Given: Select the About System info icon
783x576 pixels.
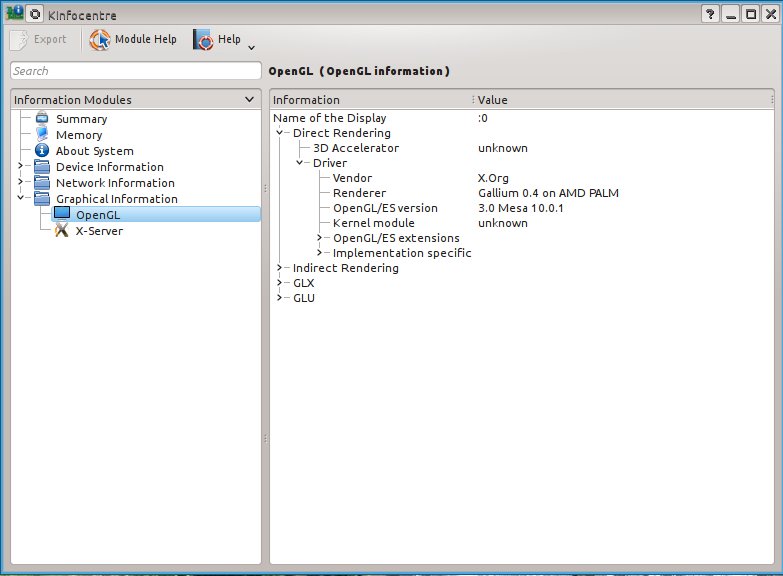Looking at the screenshot, I should pos(42,151).
